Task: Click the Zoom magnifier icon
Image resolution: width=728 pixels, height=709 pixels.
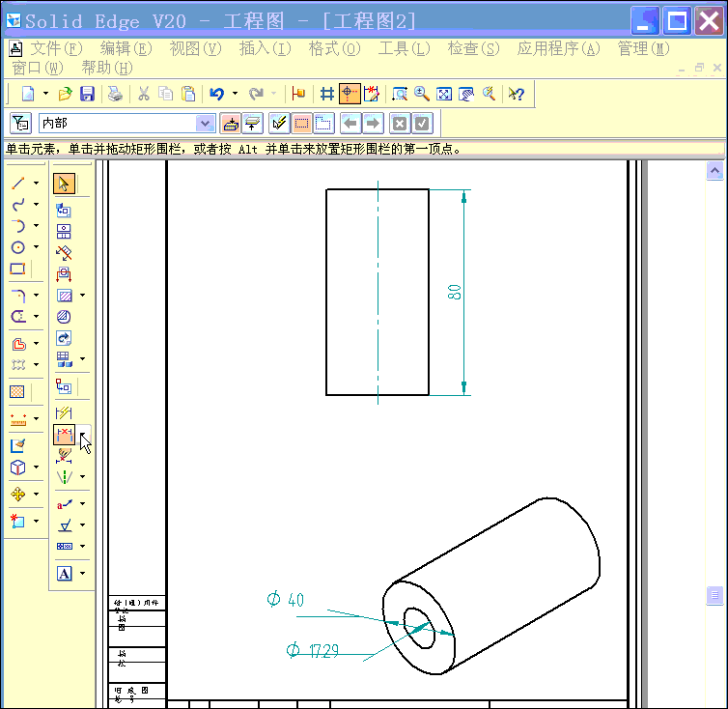Action: (422, 94)
